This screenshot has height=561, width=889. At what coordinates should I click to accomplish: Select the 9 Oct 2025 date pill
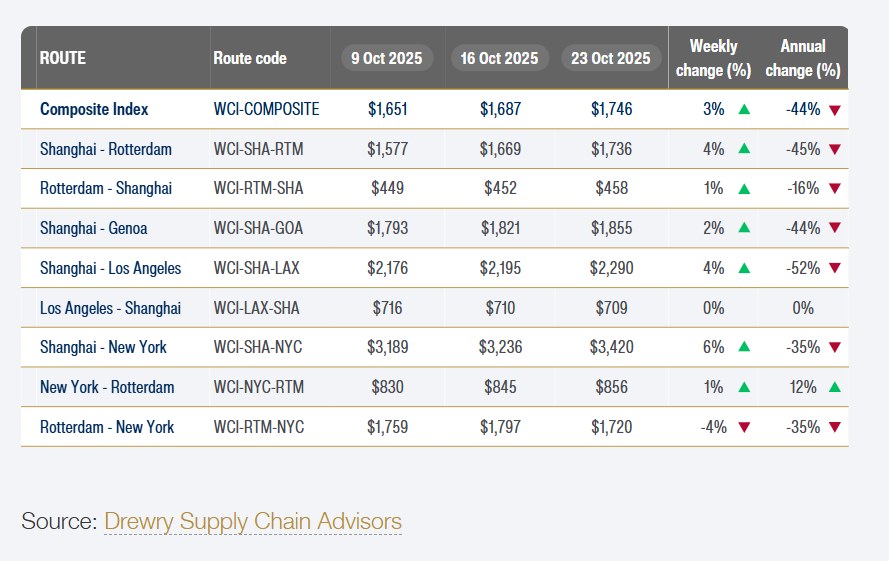point(388,58)
